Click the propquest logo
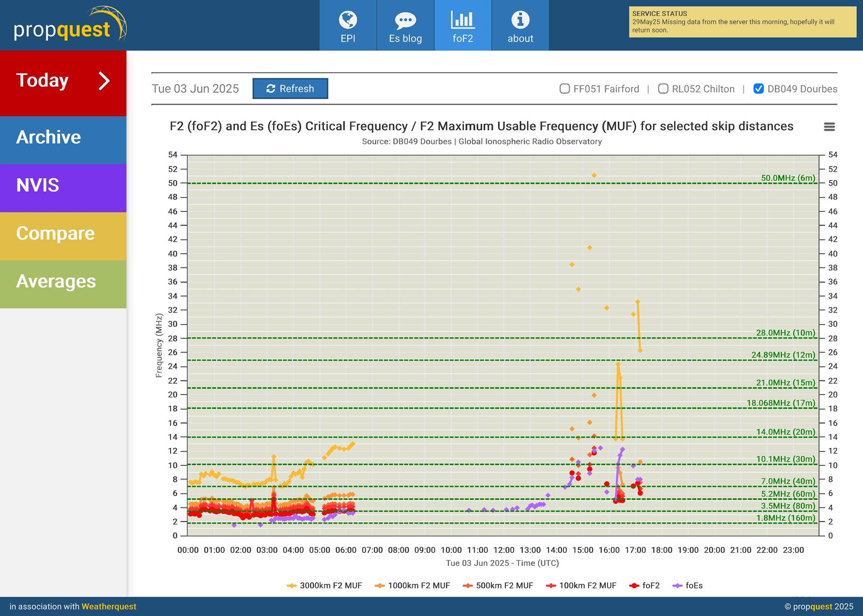Image resolution: width=863 pixels, height=616 pixels. (x=70, y=25)
